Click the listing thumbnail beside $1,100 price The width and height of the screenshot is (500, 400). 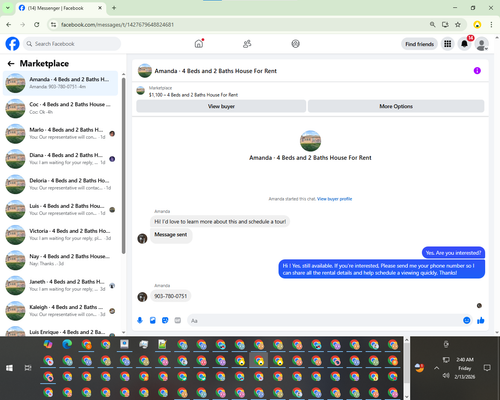(x=141, y=91)
